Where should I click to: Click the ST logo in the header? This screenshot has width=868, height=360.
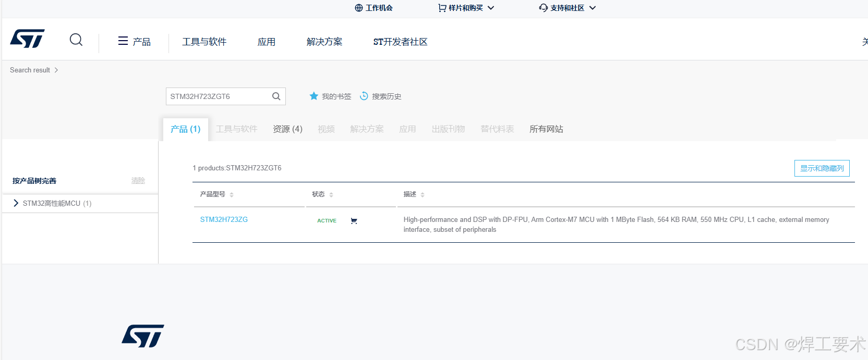coord(27,39)
